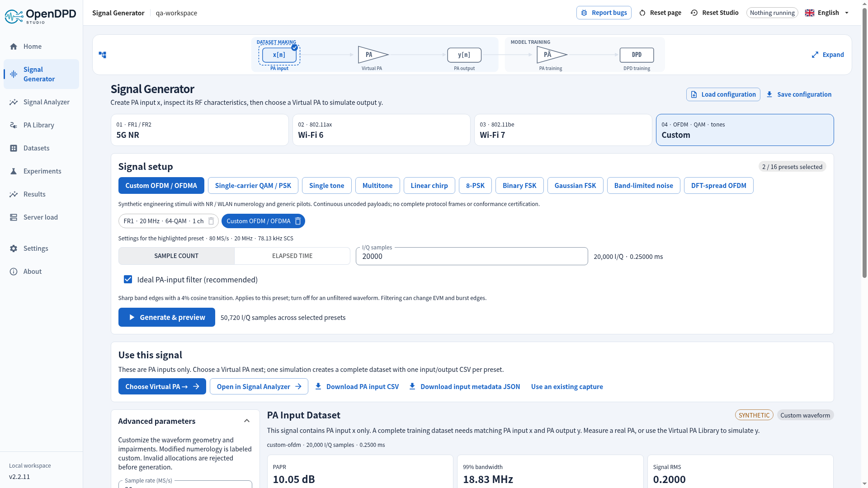The image size is (868, 488).
Task: Select the SAMPLE COUNT mode
Action: coord(176,256)
